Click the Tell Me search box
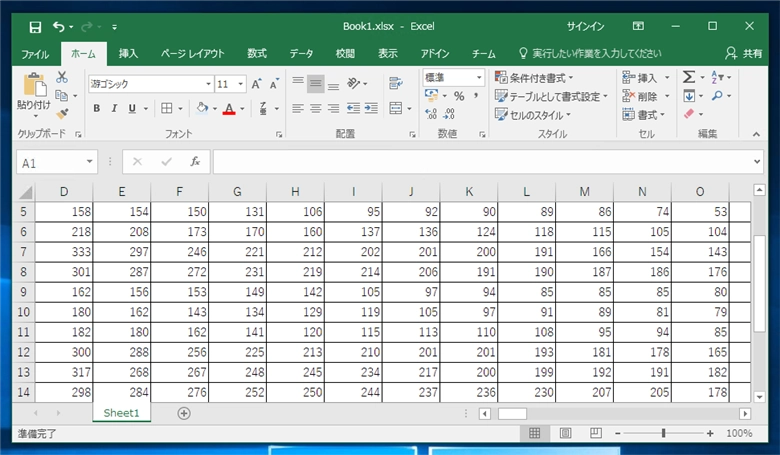Viewport: 780px width, 455px height. (590, 54)
